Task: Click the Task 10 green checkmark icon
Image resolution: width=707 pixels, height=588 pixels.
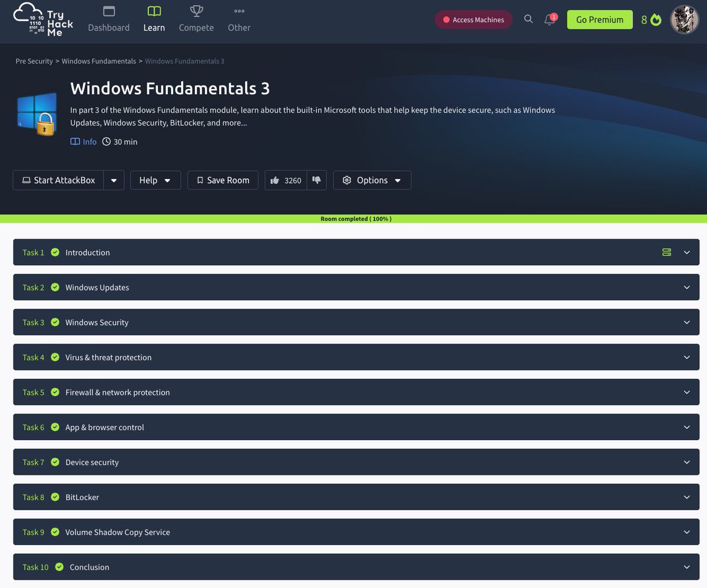Action: 59,567
